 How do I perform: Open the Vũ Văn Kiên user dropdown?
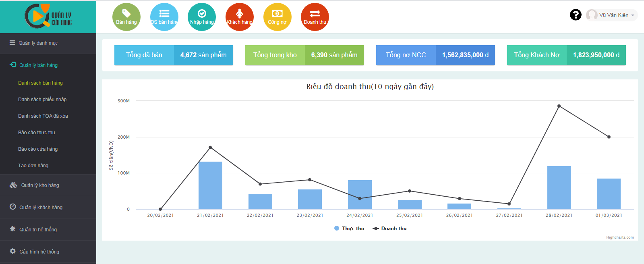tap(612, 15)
